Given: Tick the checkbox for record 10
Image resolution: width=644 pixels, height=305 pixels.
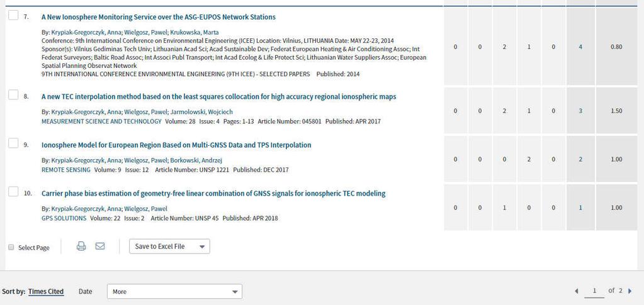Looking at the screenshot, I should click(13, 192).
